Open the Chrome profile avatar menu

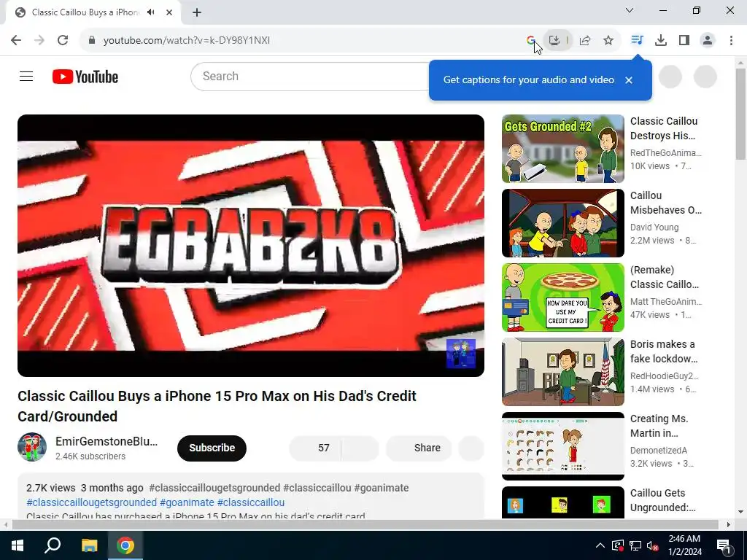pyautogui.click(x=708, y=41)
